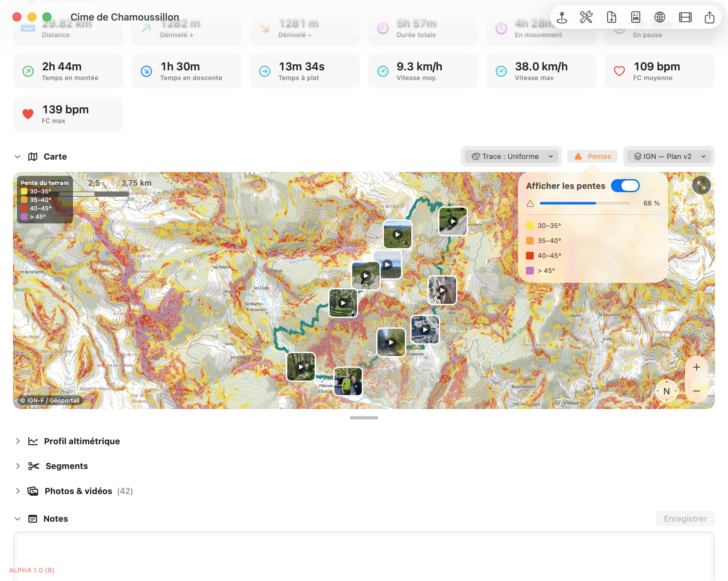
Task: Toggle the Pentes slope overlay button
Action: [592, 156]
